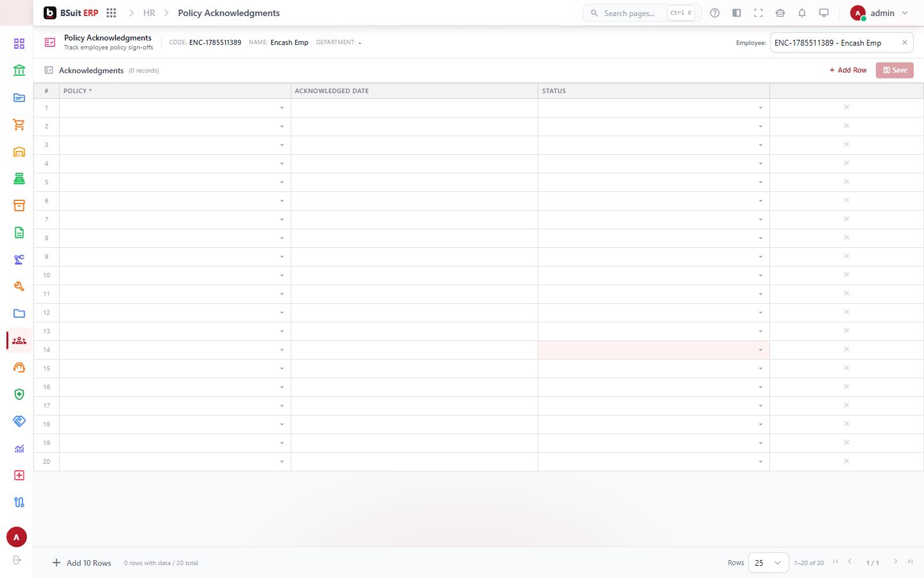Click the BSuit ERP logo

tap(71, 13)
